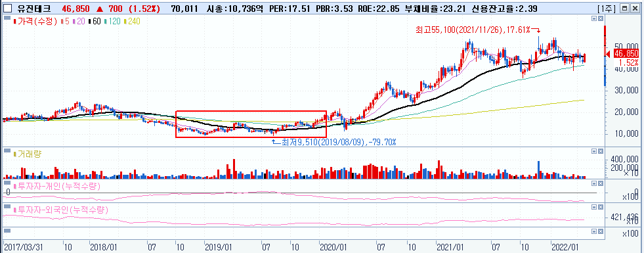Click the 2020/01 date axis label
Image resolution: width=644 pixels, height=253 pixels.
coord(333,247)
